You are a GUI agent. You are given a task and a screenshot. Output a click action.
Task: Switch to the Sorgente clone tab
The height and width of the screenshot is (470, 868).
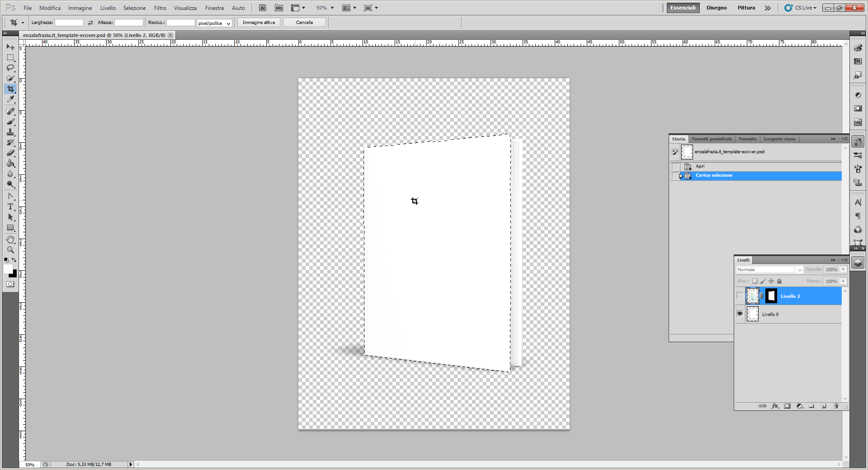tap(779, 139)
